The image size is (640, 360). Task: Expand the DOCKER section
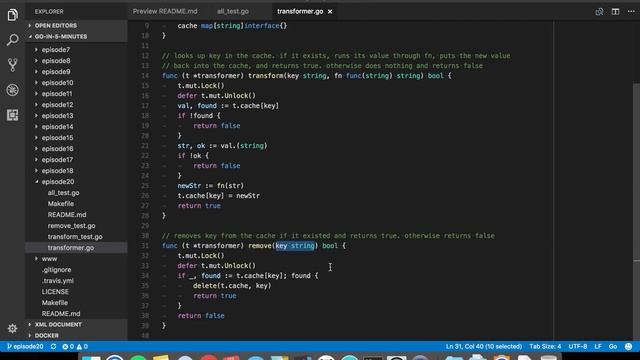point(76,336)
